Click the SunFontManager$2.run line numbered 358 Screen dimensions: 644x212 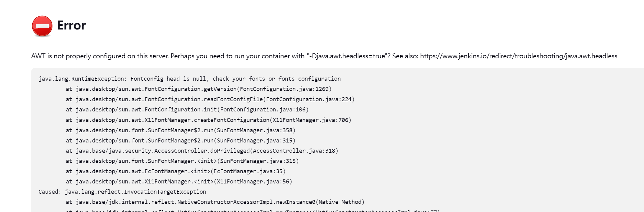180,130
